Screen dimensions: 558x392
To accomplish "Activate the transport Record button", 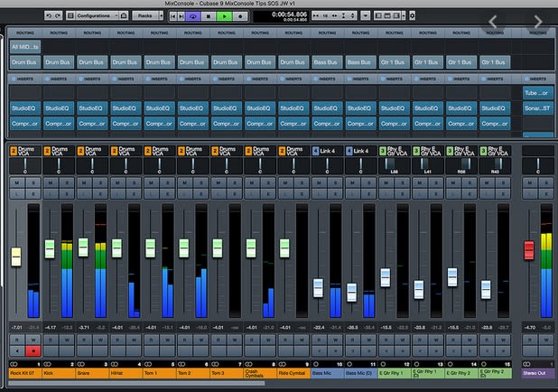I will coord(240,16).
